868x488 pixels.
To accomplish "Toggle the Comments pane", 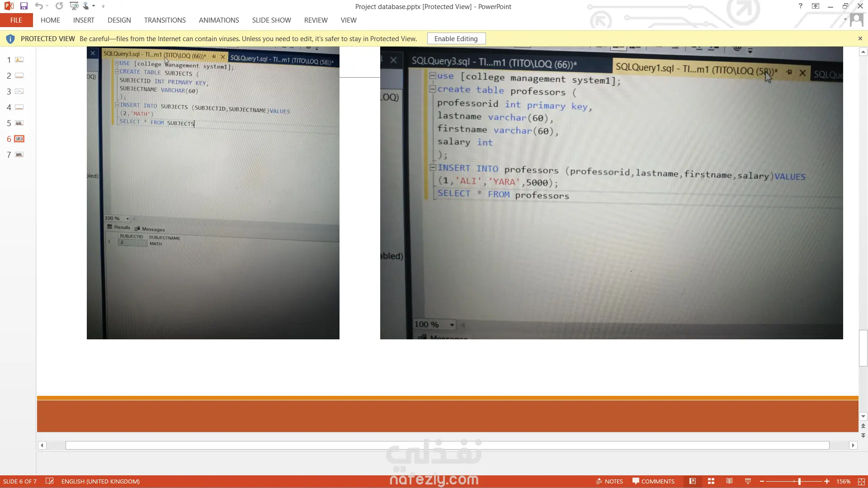I will (x=653, y=481).
